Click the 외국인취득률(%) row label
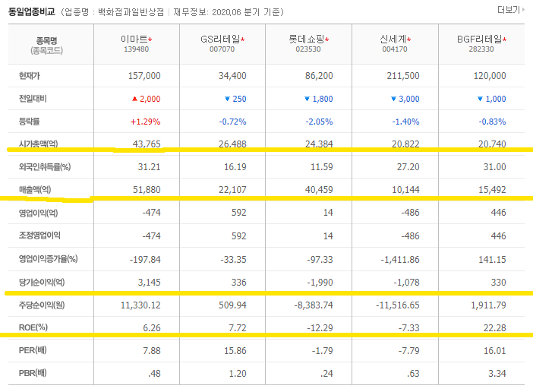The image size is (533, 392). [x=45, y=167]
